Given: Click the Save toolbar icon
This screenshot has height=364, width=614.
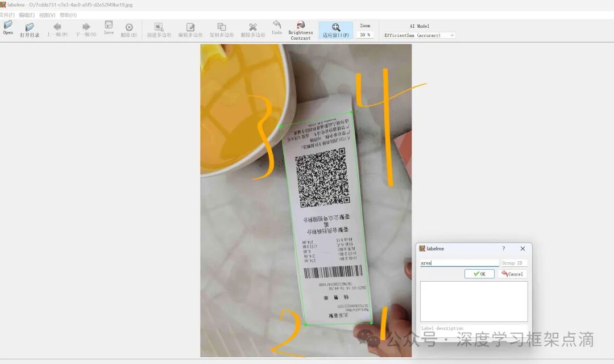Looking at the screenshot, I should pos(109,28).
